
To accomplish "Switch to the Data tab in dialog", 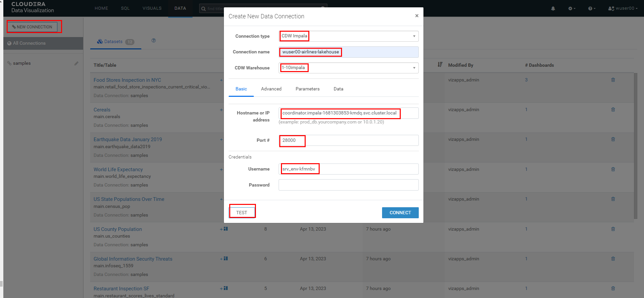I will click(338, 89).
